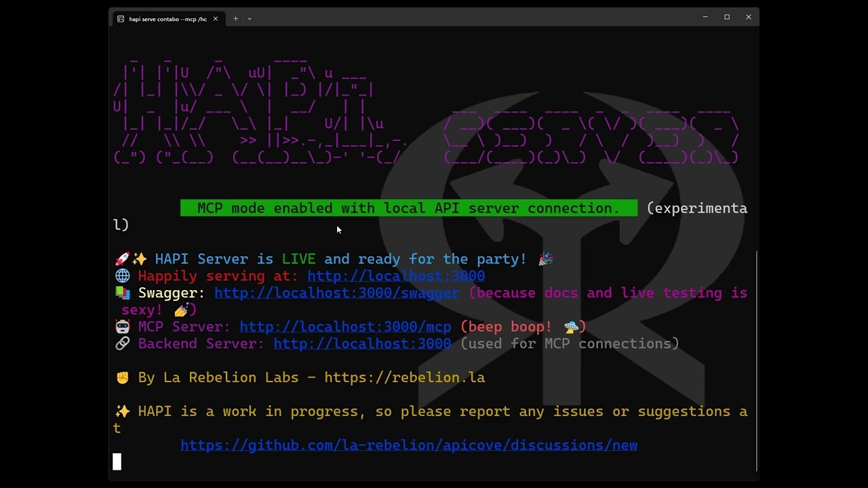Click the 'By La Rebelion Labs' text
The width and height of the screenshot is (868, 488).
point(218,378)
